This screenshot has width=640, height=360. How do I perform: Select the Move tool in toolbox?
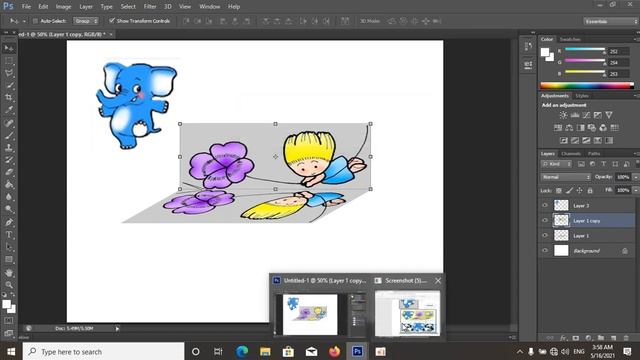coord(9,48)
